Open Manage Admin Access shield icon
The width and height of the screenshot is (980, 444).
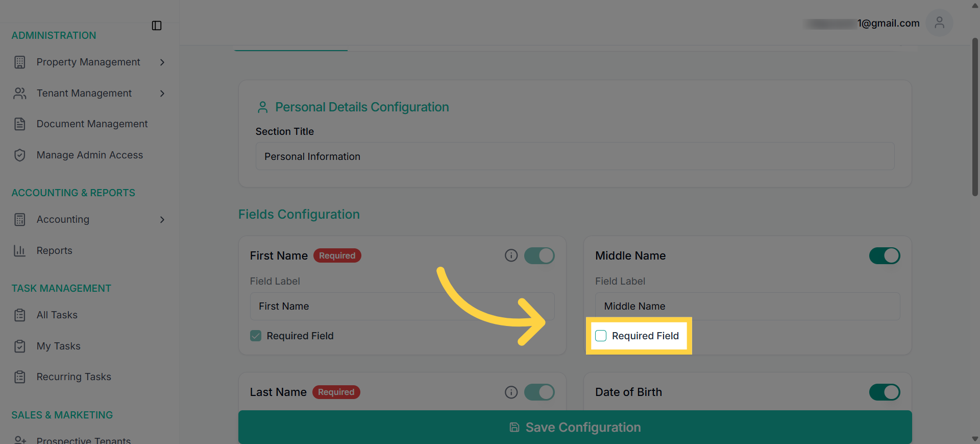[20, 155]
